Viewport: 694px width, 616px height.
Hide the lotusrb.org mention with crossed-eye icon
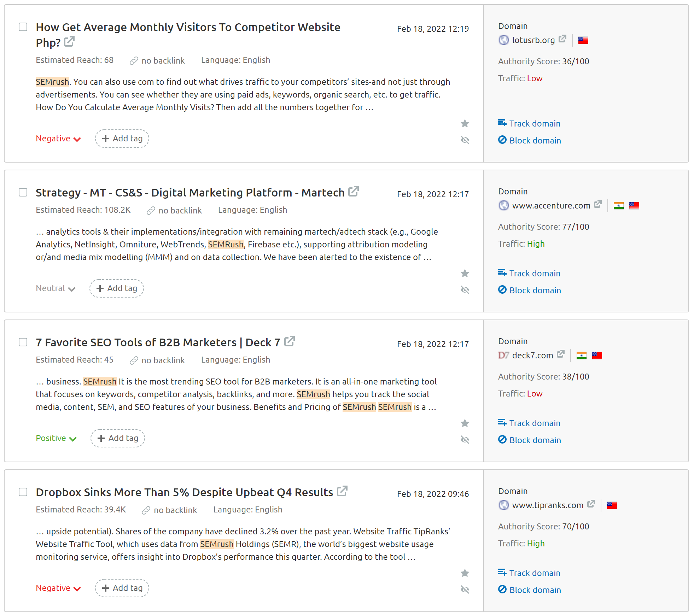[465, 140]
